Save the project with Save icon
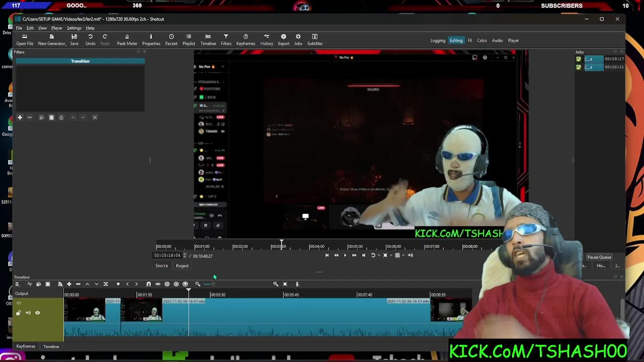This screenshot has height=362, width=644. point(74,40)
